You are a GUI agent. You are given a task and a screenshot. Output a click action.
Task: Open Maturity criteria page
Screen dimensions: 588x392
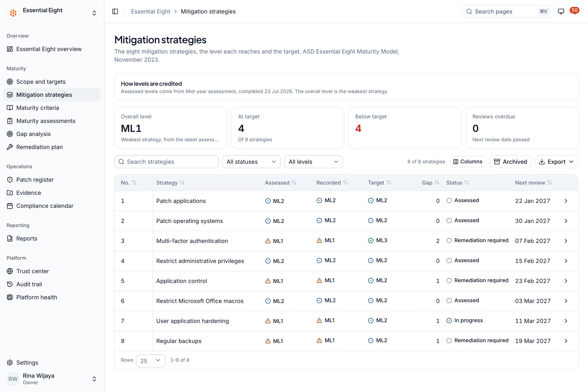click(x=52, y=108)
